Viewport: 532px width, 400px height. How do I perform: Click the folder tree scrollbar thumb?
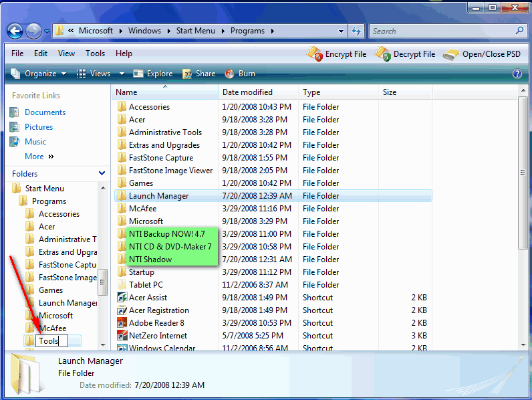pyautogui.click(x=103, y=282)
